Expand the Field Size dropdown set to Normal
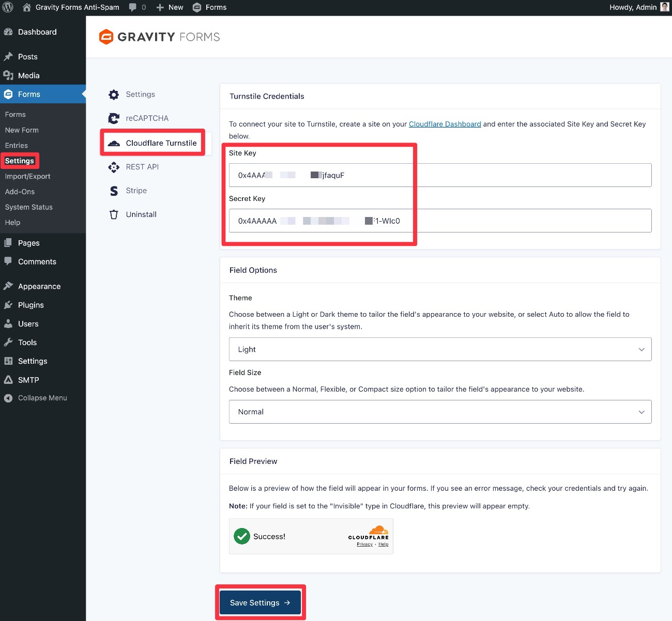Screen dimensions: 672x621 [440, 412]
